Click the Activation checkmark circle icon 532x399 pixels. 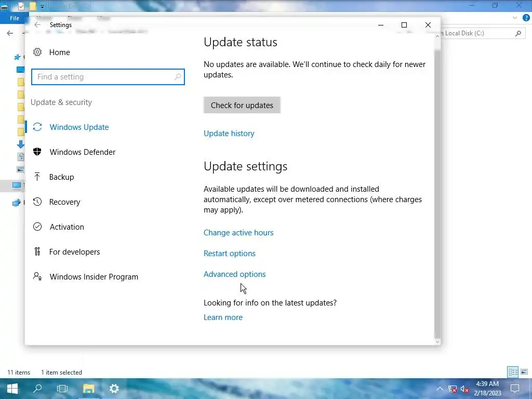click(x=37, y=227)
